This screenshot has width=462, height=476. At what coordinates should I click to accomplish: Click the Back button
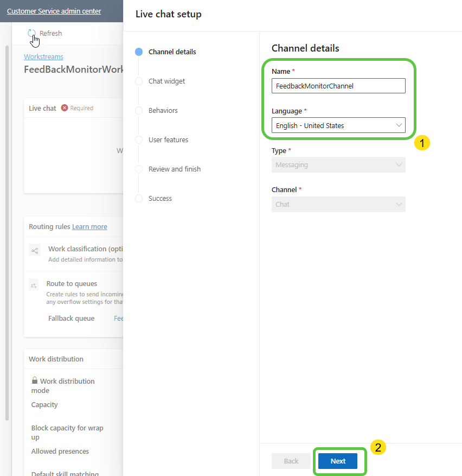click(291, 461)
